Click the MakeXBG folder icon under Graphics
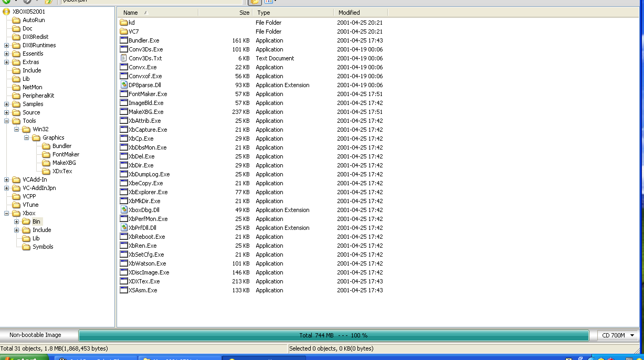The image size is (644, 360). point(46,163)
